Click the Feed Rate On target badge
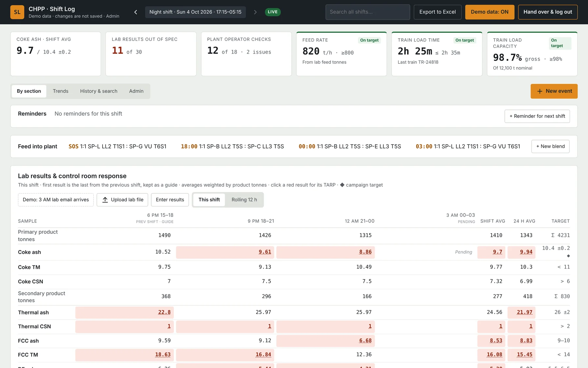Screen dimensions: 588x368 [x=369, y=40]
